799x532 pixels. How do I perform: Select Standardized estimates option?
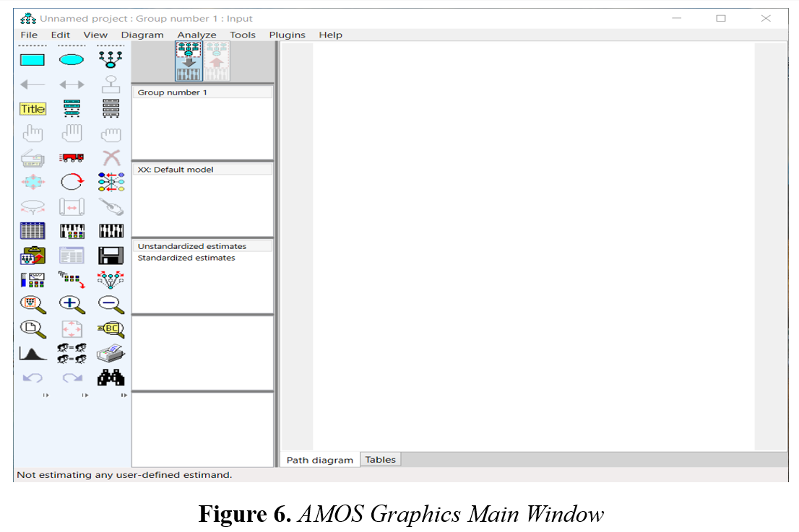tap(203, 258)
